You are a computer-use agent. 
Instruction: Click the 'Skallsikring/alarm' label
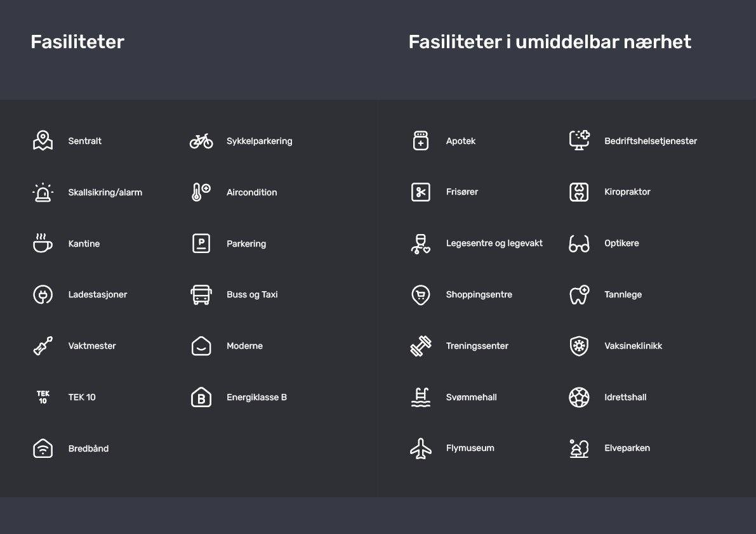tap(105, 193)
